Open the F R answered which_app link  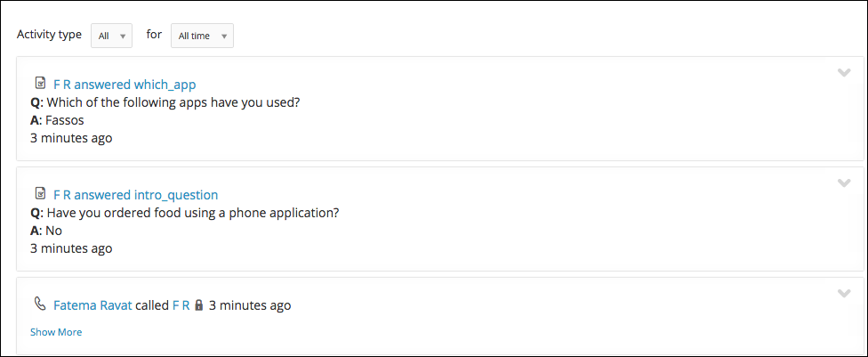(125, 85)
